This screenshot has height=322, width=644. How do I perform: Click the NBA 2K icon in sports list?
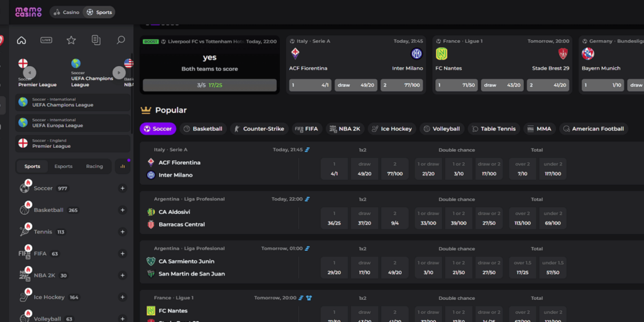coord(25,275)
